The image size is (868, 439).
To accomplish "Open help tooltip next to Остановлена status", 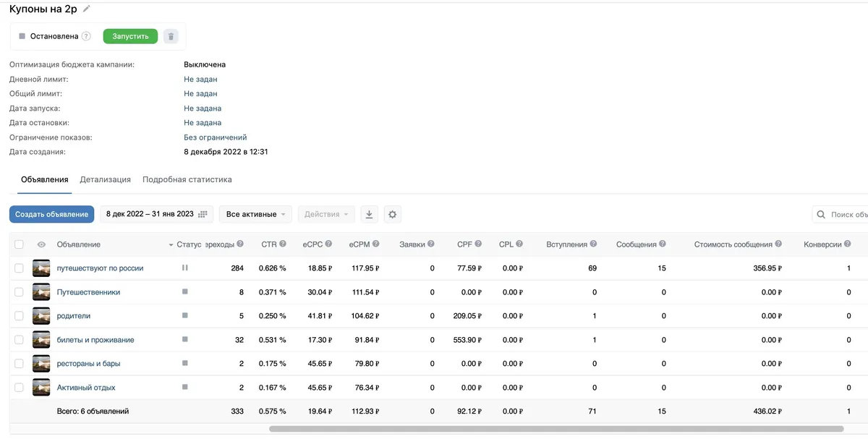I will click(x=86, y=36).
